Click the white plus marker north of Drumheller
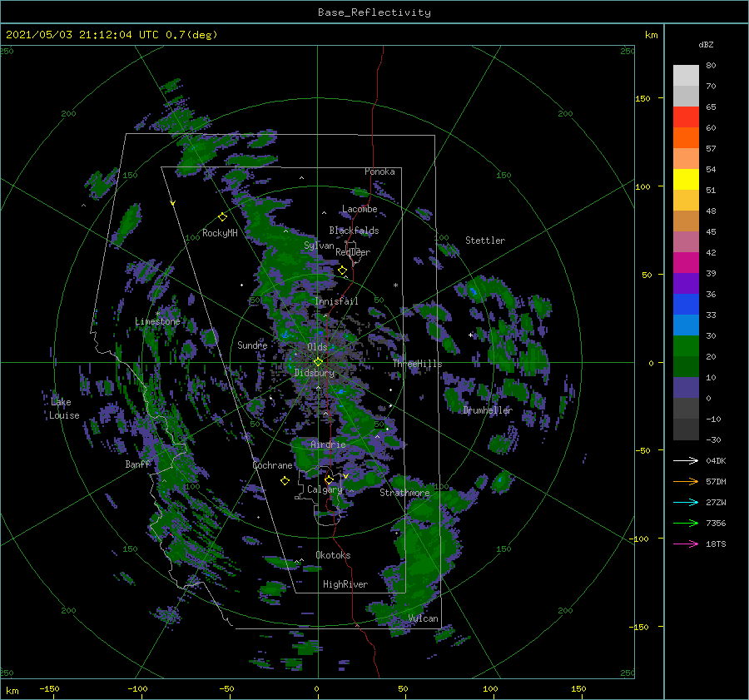The image size is (749, 700). coord(470,335)
